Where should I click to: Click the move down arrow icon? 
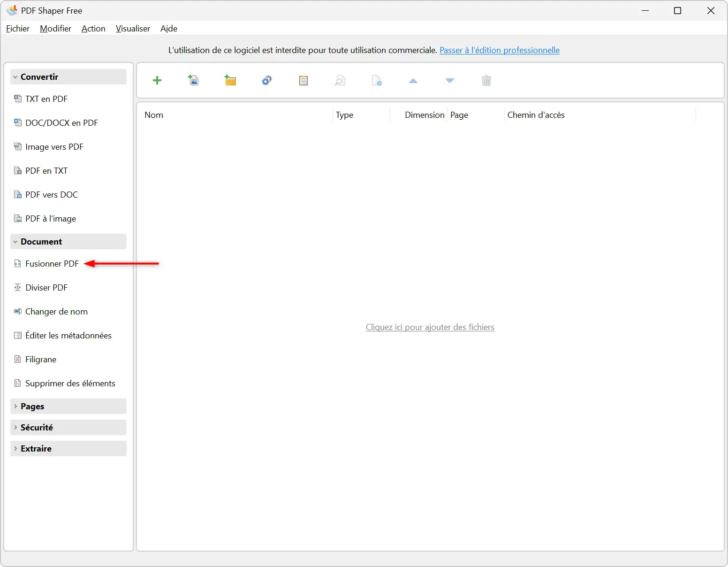point(450,81)
